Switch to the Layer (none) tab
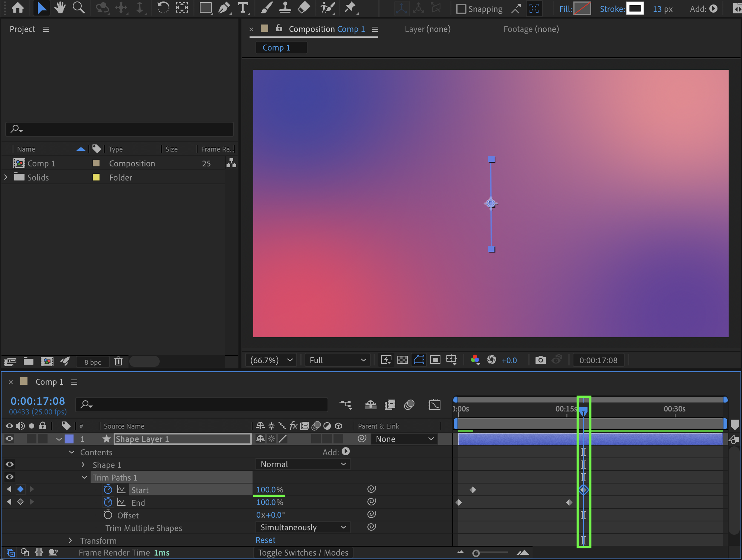 click(x=427, y=29)
